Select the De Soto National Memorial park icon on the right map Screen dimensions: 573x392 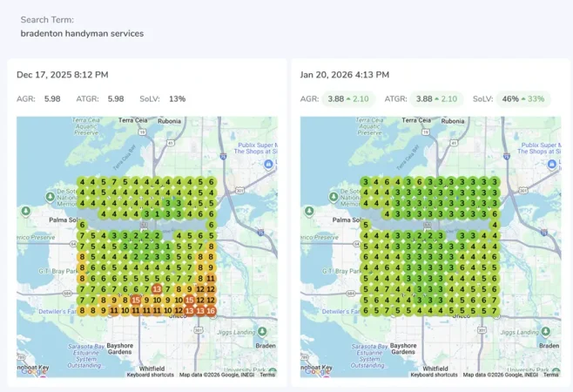tap(334, 197)
